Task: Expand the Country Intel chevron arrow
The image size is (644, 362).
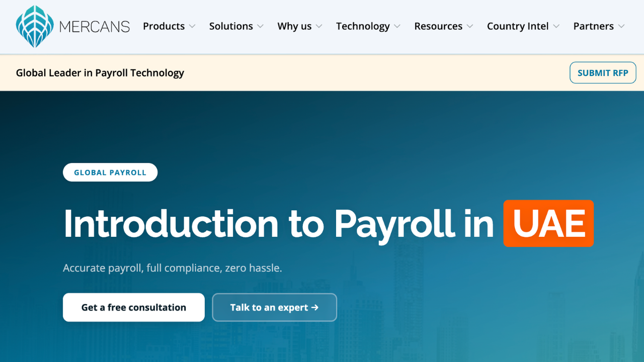Action: tap(556, 27)
